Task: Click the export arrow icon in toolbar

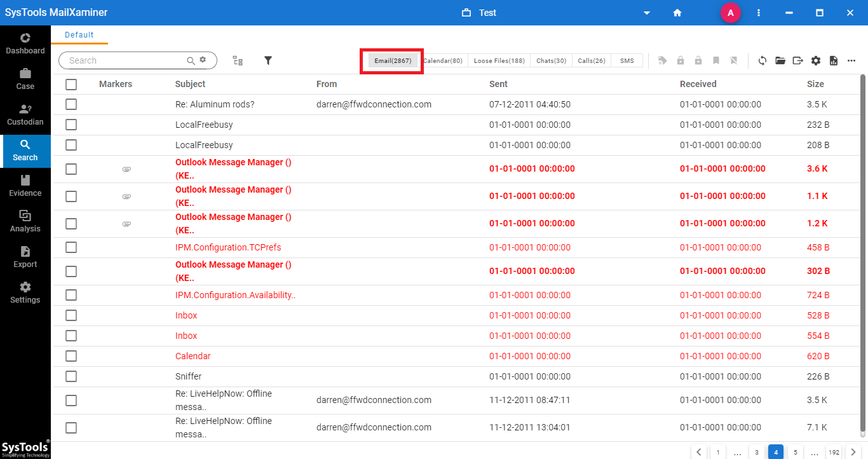Action: coord(798,60)
